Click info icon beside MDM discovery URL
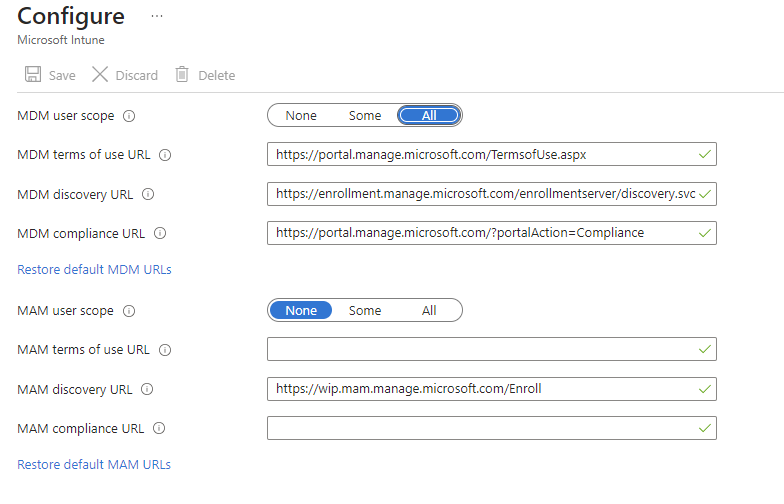784x504 pixels. pyautogui.click(x=149, y=194)
